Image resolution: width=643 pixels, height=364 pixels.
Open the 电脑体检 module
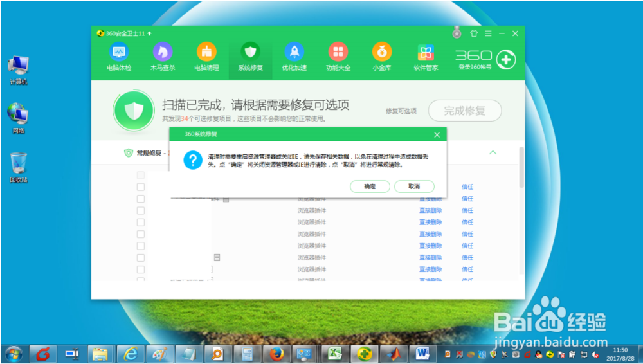(x=119, y=57)
